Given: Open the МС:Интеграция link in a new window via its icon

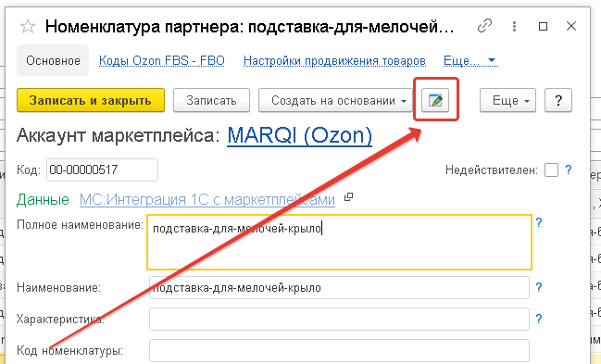Looking at the screenshot, I should (x=348, y=197).
